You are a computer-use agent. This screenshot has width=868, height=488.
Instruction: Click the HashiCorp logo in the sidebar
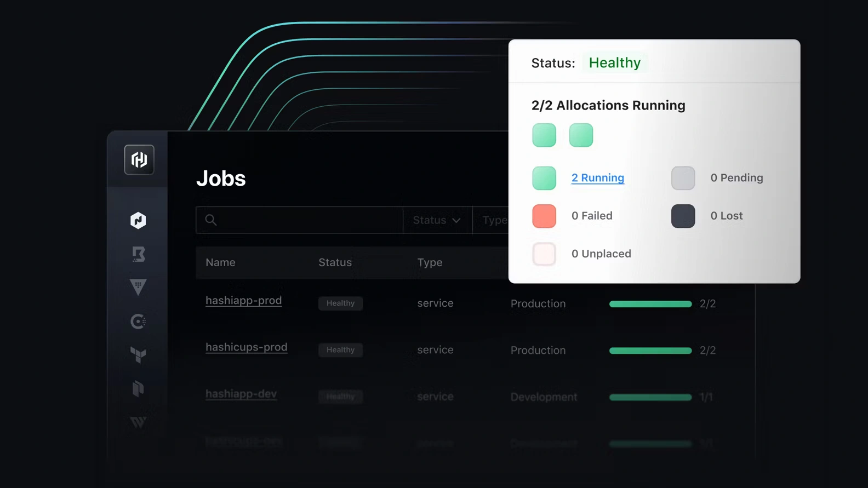[139, 160]
